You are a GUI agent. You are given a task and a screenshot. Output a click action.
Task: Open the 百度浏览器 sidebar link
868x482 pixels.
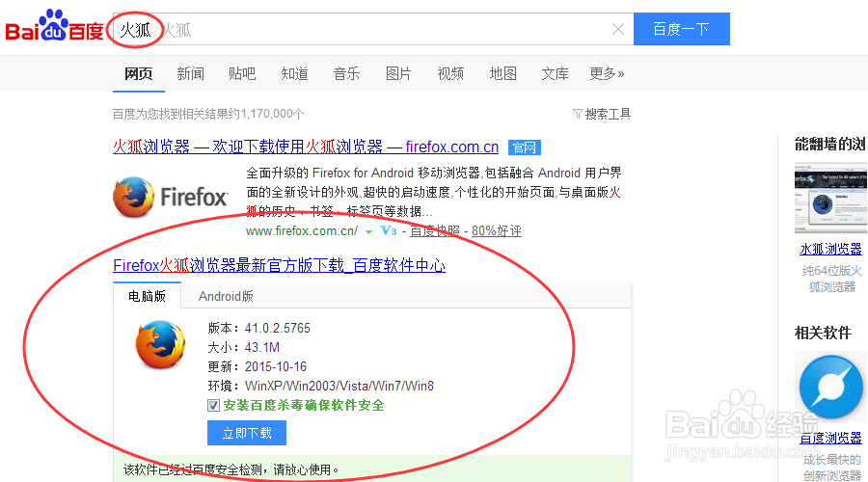coord(831,439)
